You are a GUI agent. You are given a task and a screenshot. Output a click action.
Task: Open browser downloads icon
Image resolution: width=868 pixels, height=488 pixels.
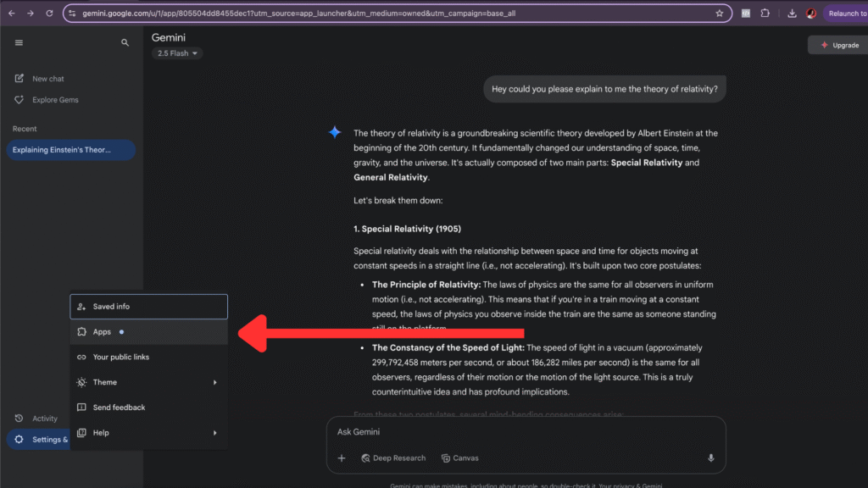coord(793,14)
